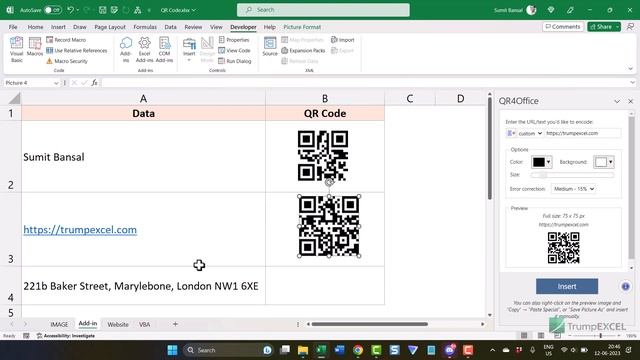The width and height of the screenshot is (640, 360).
Task: Open the Comments pane
Action: pos(563,27)
